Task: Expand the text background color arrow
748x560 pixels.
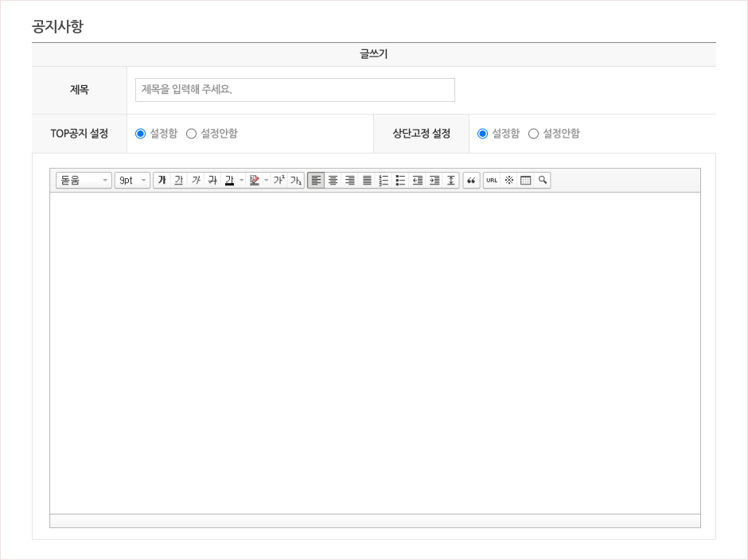Action: click(267, 181)
